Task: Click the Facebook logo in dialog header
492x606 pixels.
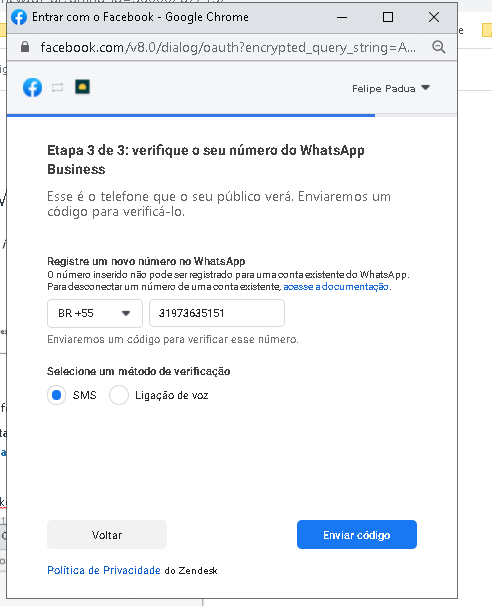Action: tap(32, 87)
